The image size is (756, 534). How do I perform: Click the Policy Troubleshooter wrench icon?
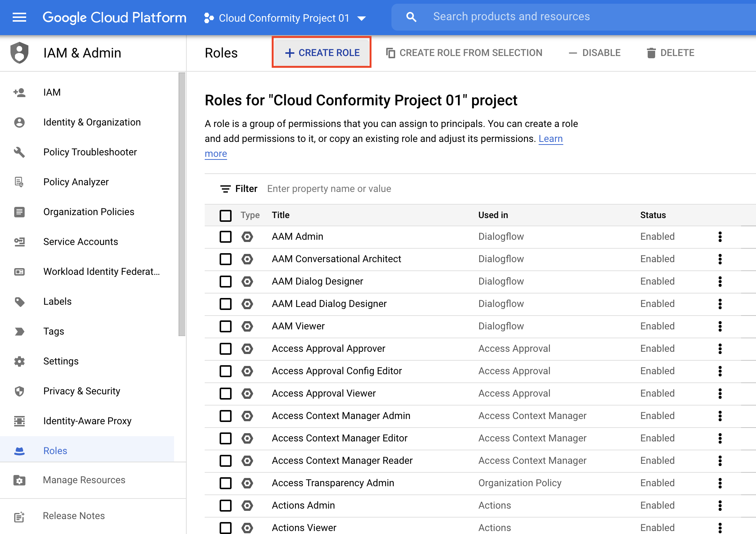pyautogui.click(x=19, y=152)
